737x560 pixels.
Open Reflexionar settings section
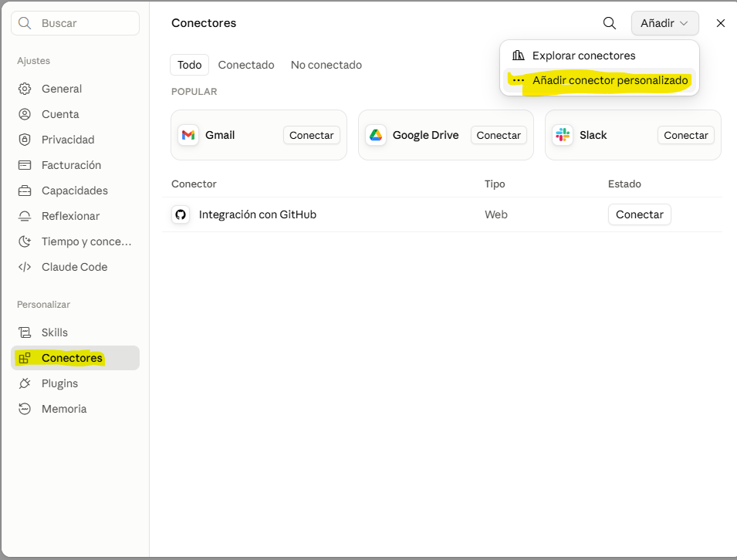point(75,216)
